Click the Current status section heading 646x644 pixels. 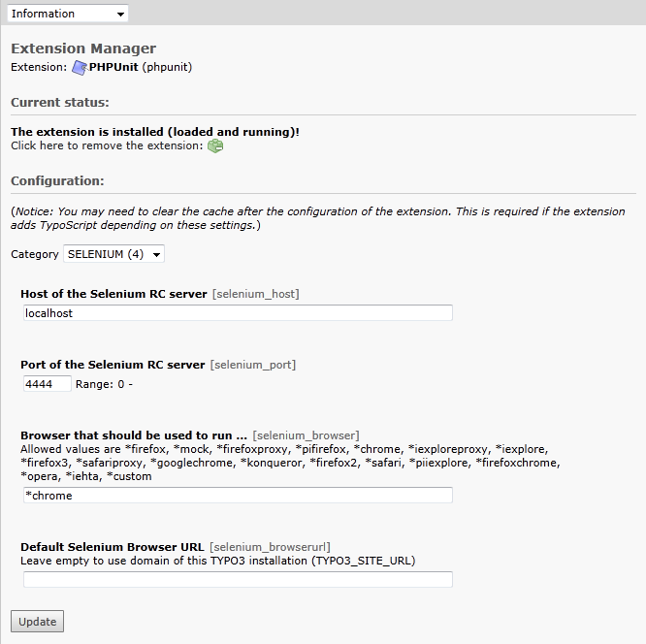(x=60, y=102)
